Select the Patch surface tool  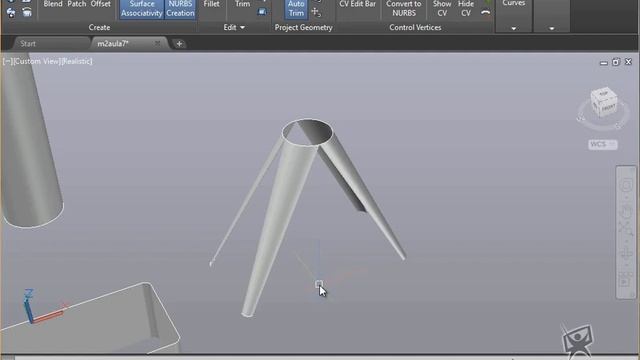pyautogui.click(x=77, y=4)
